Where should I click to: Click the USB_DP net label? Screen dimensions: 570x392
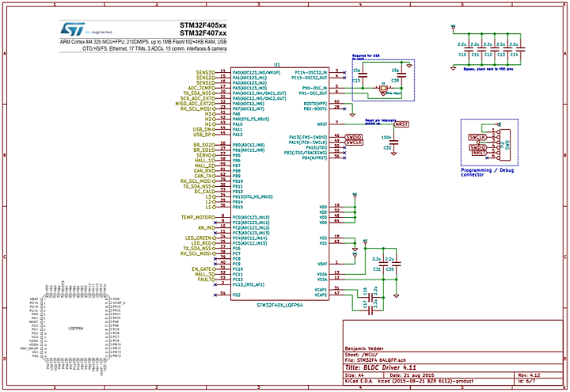click(x=203, y=135)
